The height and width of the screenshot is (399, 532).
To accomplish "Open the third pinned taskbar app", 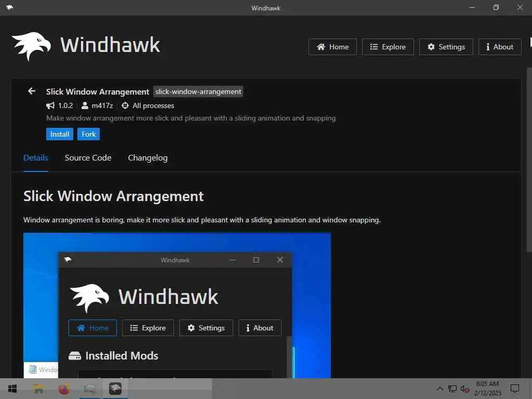I will 89,389.
